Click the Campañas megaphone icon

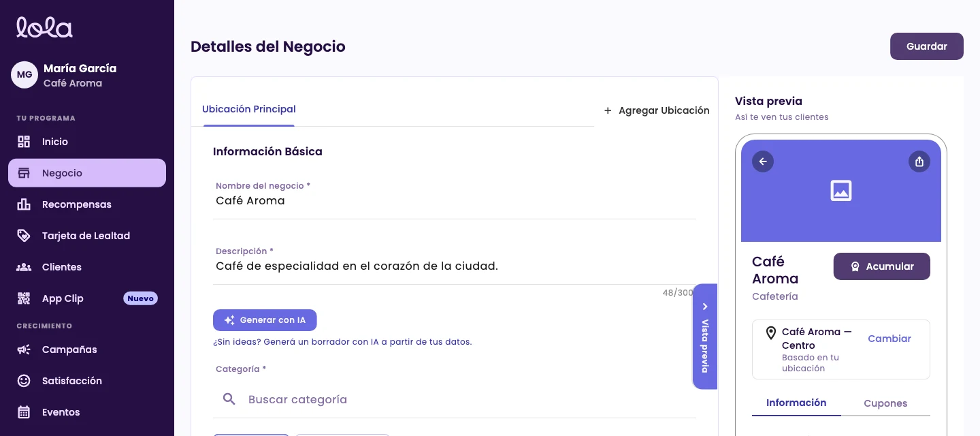(24, 349)
